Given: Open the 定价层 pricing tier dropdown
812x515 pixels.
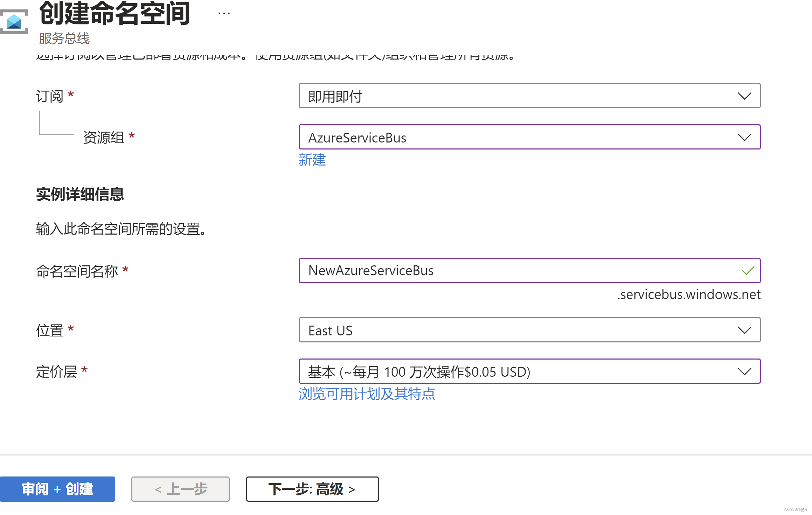Looking at the screenshot, I should pos(529,371).
